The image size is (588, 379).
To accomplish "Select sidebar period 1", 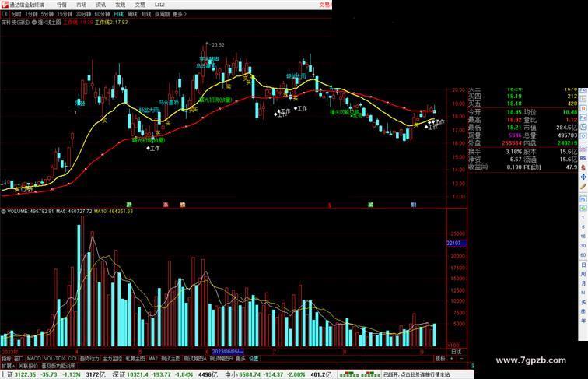I will [x=583, y=218].
